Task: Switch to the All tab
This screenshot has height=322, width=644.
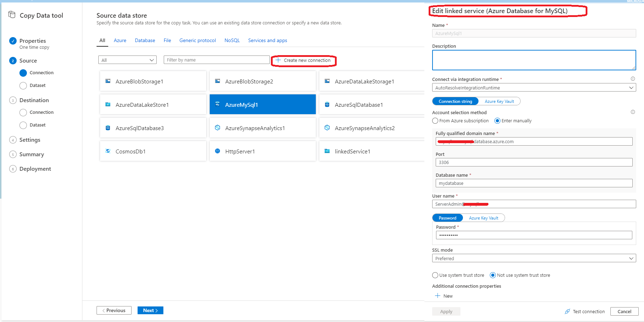Action: point(102,41)
